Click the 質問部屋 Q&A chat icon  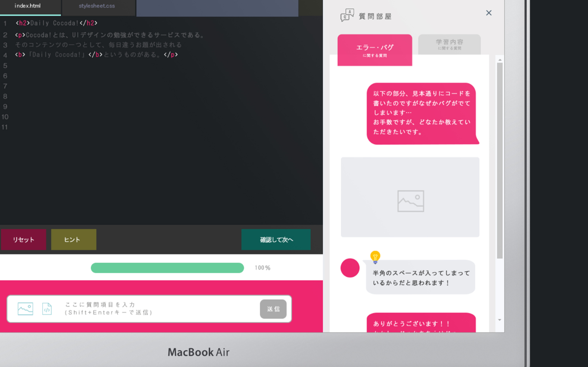point(347,15)
